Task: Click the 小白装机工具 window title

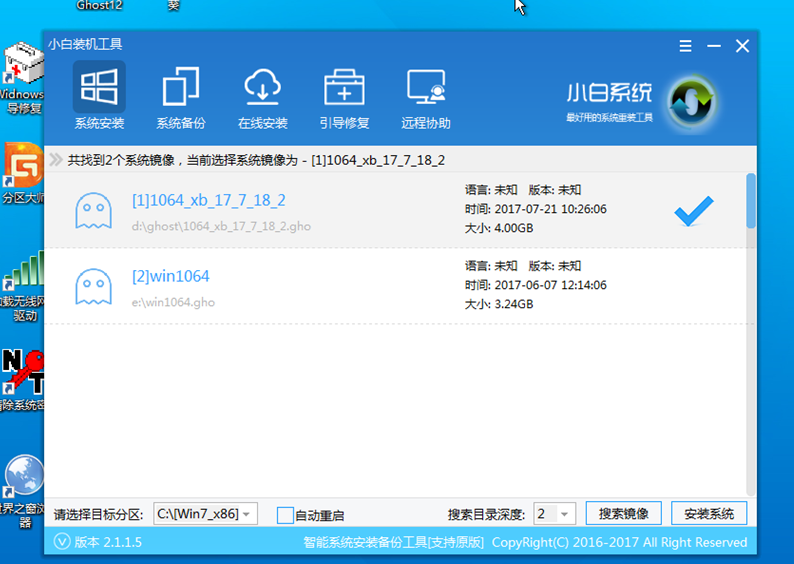Action: pyautogui.click(x=85, y=45)
